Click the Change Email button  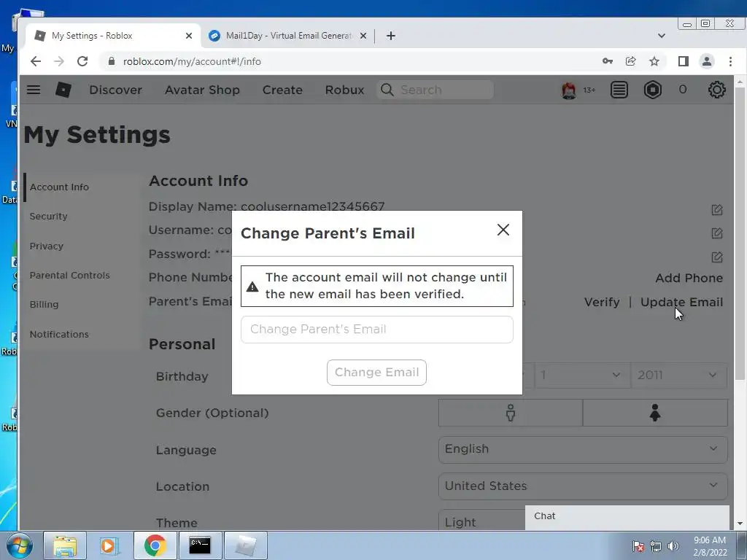pyautogui.click(x=376, y=373)
